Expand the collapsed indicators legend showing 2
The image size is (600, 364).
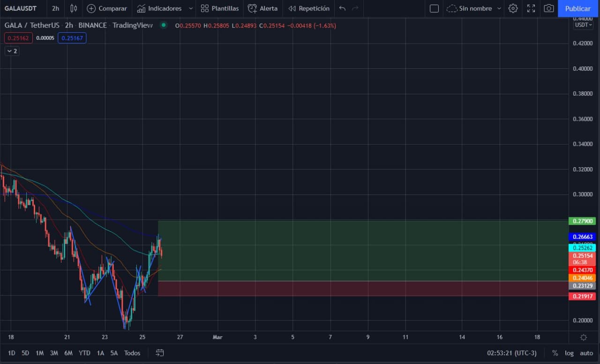tap(12, 51)
